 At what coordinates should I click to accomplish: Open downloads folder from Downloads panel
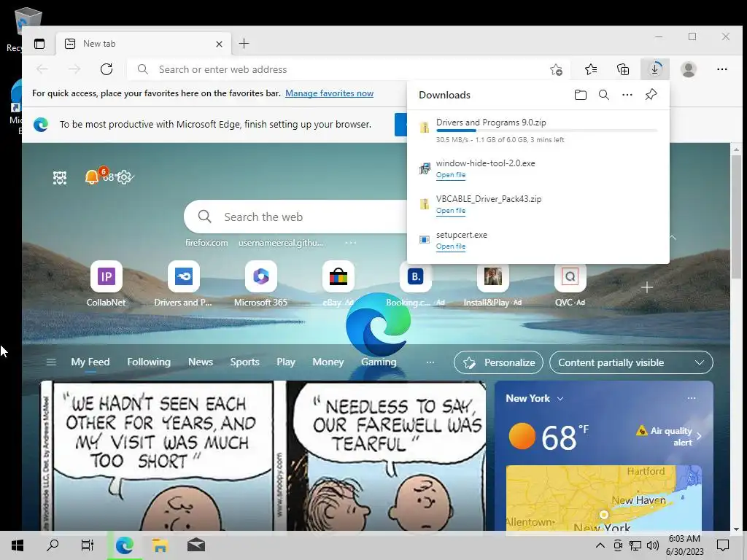click(x=580, y=95)
